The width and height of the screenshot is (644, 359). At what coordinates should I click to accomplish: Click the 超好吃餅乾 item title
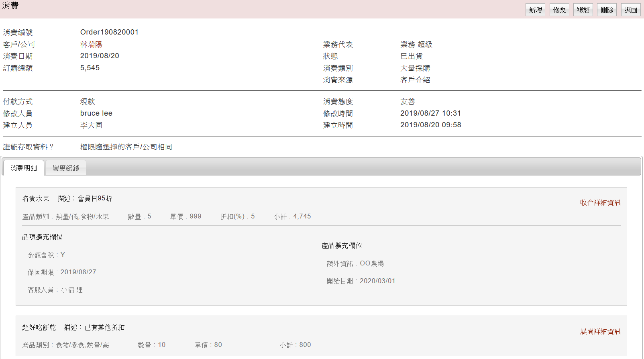click(39, 328)
